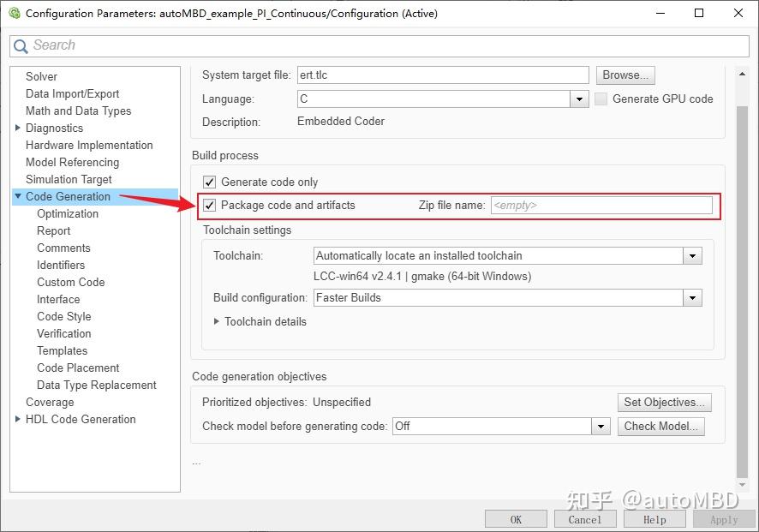Image resolution: width=759 pixels, height=532 pixels.
Task: Select Model Referencing pane
Action: [72, 162]
